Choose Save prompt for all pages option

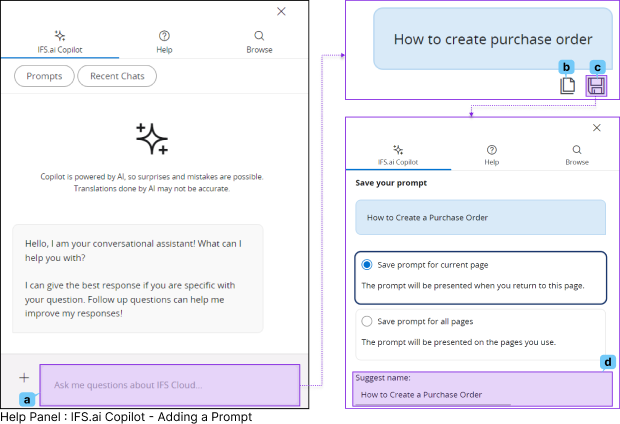367,321
